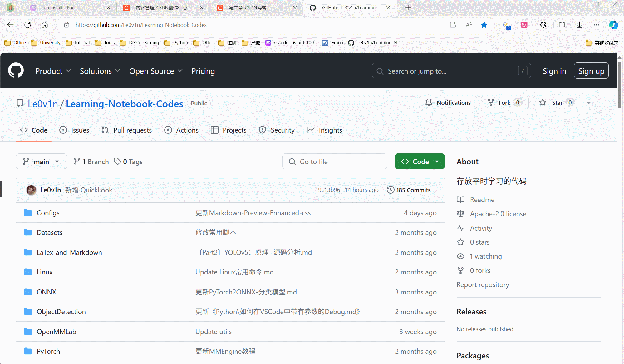Viewport: 624px width, 364px height.
Task: Open browser extensions puzzle icon
Action: pos(543,25)
